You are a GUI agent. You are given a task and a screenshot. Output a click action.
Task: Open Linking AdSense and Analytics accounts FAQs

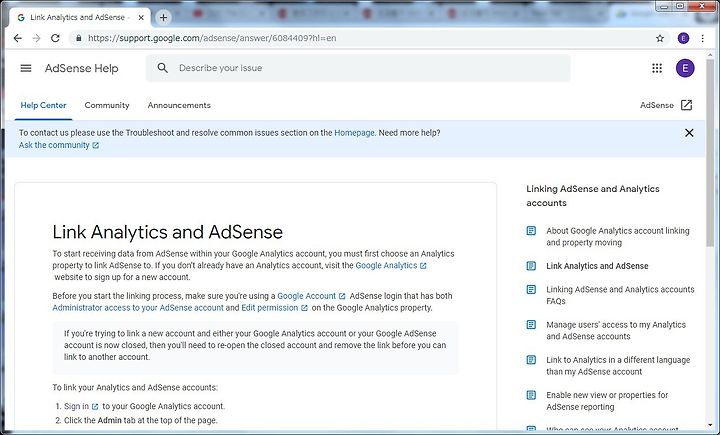tap(620, 295)
